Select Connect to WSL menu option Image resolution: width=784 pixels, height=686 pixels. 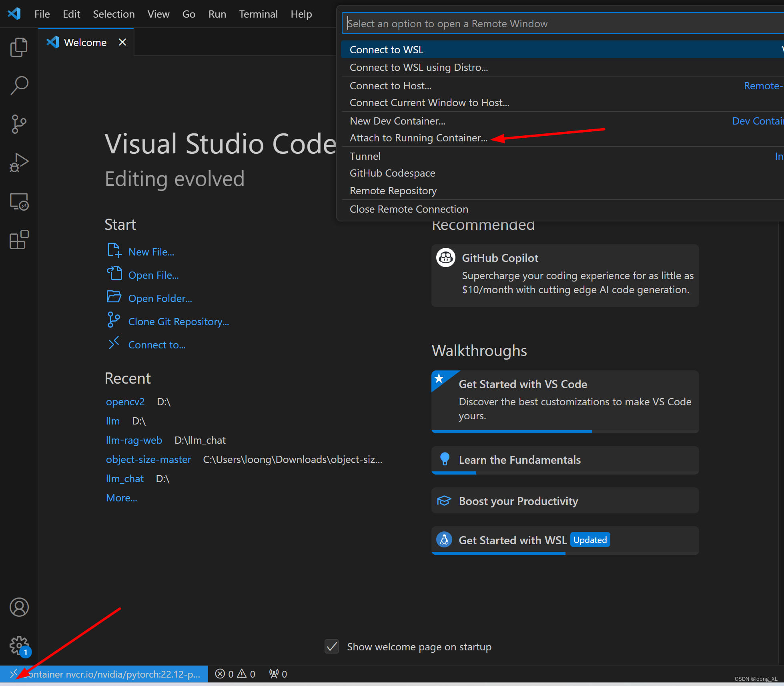(x=387, y=49)
